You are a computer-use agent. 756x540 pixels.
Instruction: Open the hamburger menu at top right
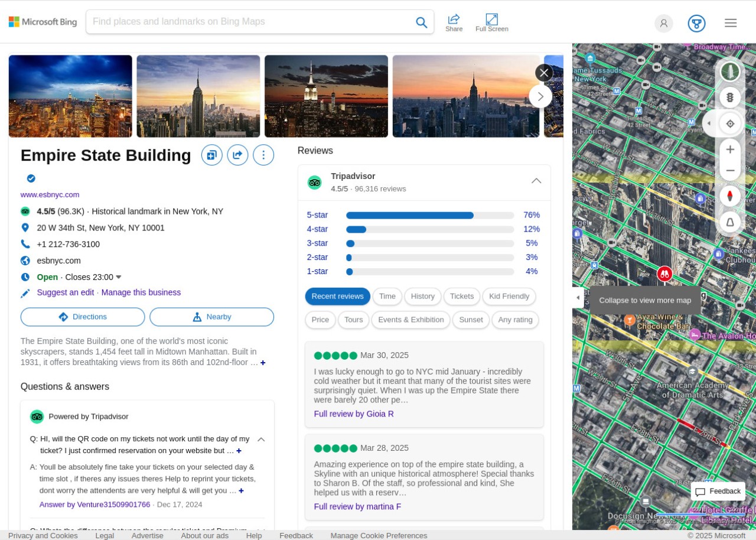click(x=731, y=22)
